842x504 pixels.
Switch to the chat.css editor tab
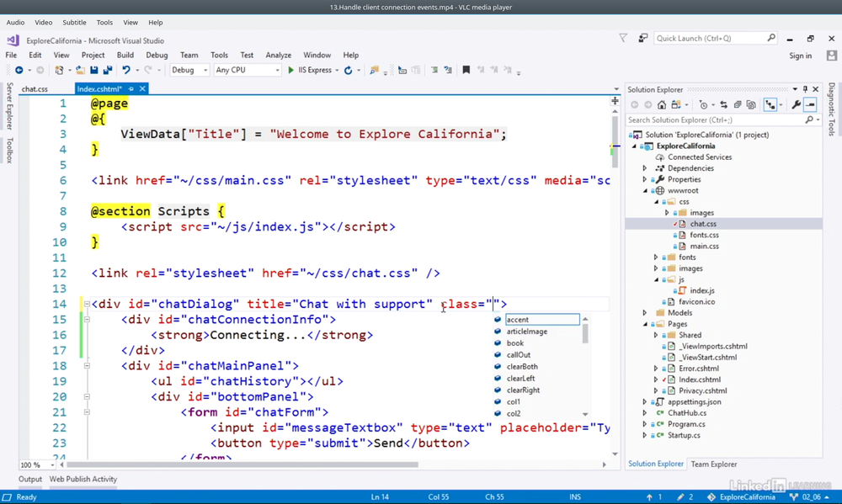pyautogui.click(x=35, y=88)
